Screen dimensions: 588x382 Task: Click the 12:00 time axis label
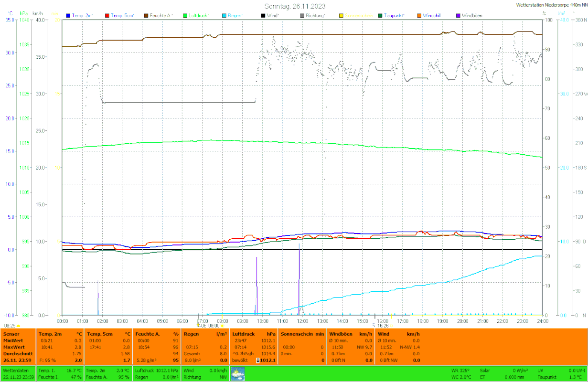[302, 321]
